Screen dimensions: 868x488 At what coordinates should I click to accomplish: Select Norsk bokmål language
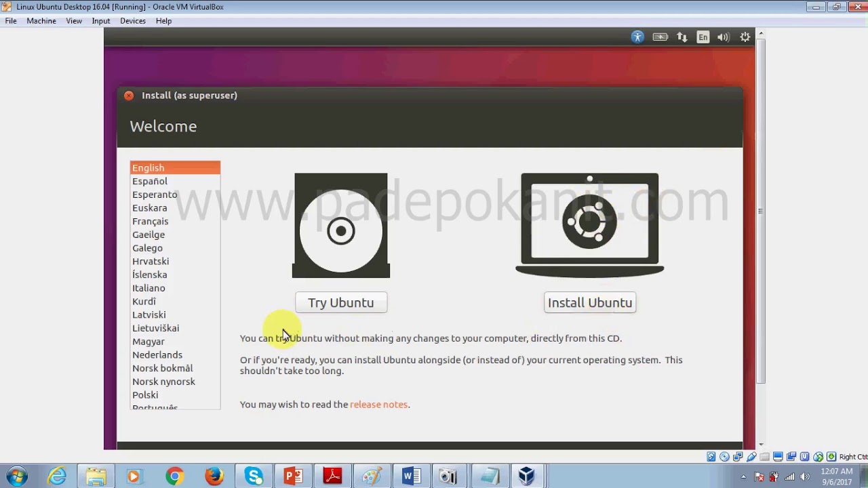coord(175,368)
